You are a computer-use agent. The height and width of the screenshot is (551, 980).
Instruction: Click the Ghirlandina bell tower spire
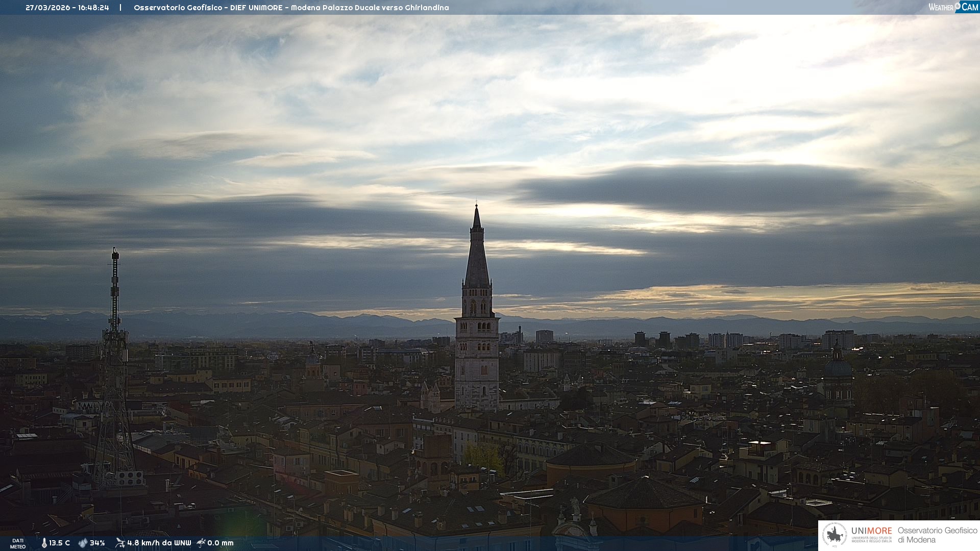pos(477,255)
